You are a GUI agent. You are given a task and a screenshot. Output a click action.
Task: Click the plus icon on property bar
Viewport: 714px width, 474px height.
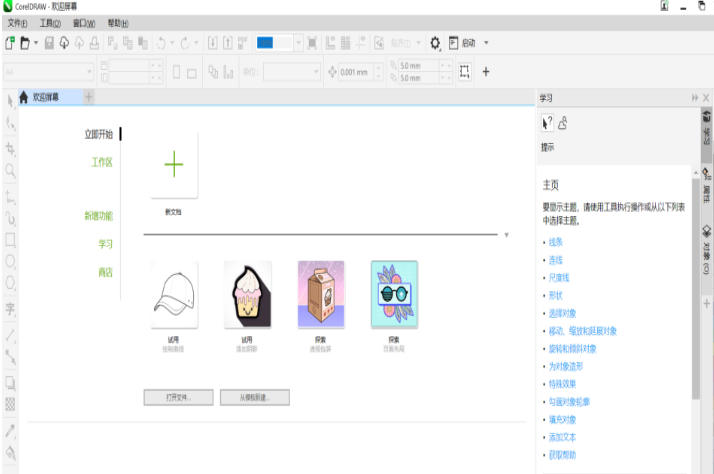point(486,71)
